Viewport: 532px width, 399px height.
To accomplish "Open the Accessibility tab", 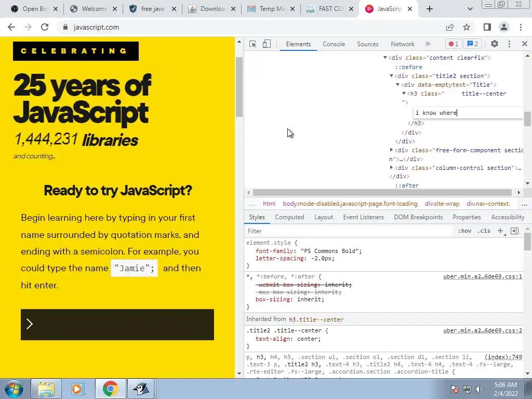I will click(508, 217).
